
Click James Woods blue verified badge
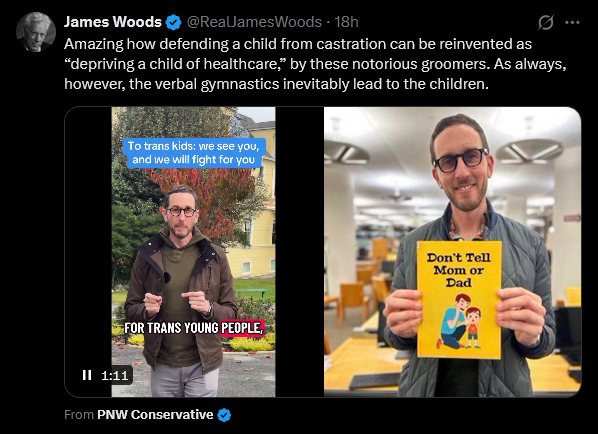(174, 23)
